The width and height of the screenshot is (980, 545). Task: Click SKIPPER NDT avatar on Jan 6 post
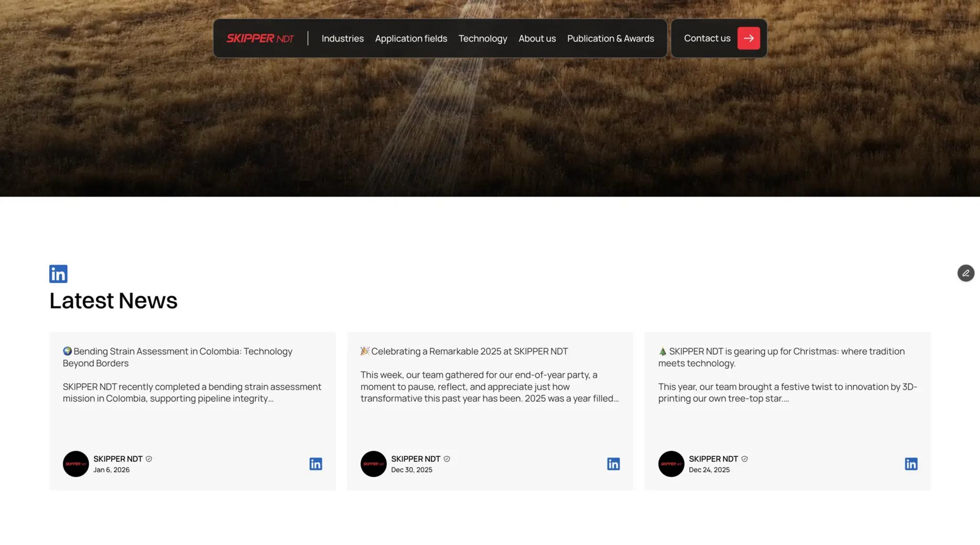point(76,464)
